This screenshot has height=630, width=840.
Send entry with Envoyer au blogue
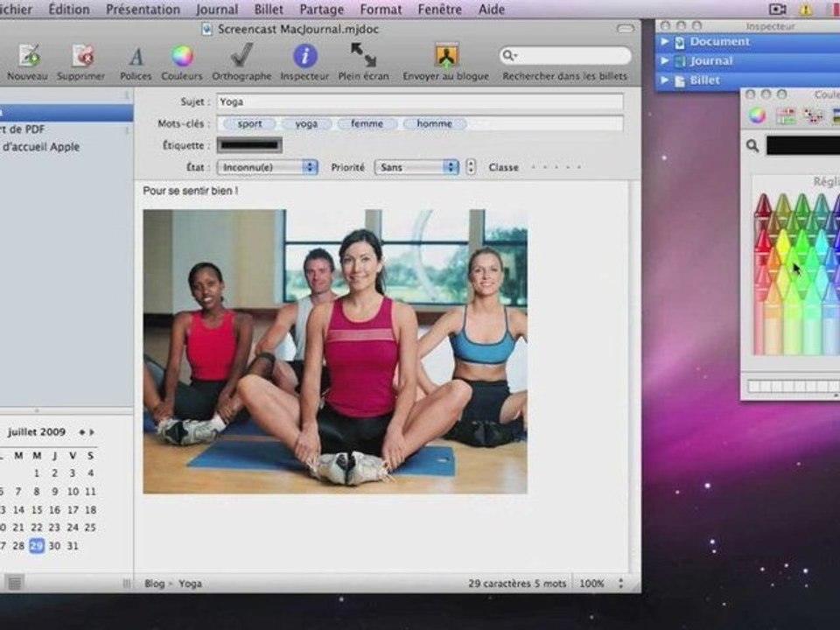click(445, 62)
